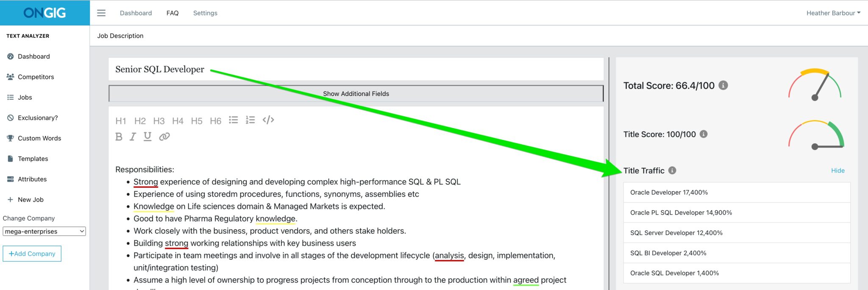Insert a bulleted list
The width and height of the screenshot is (868, 290).
click(x=233, y=120)
